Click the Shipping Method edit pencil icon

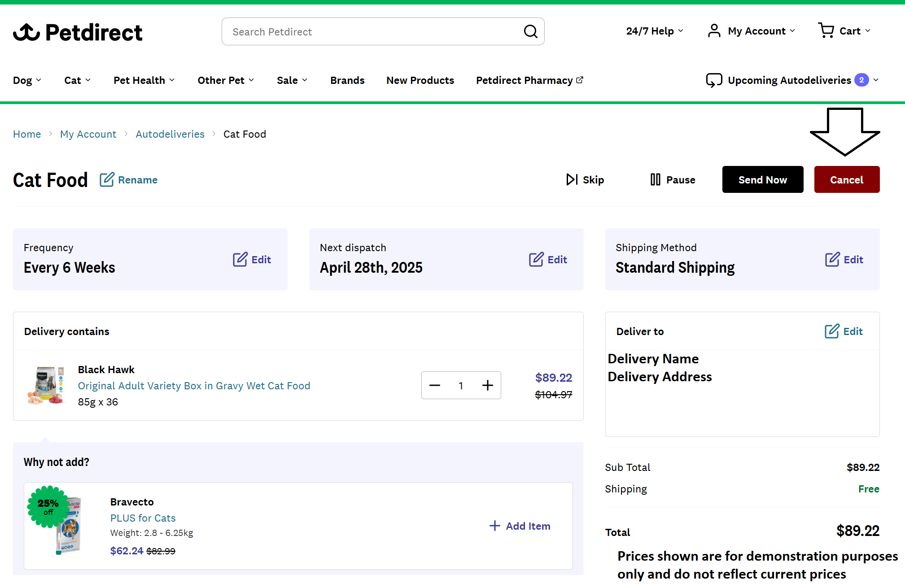coord(832,260)
